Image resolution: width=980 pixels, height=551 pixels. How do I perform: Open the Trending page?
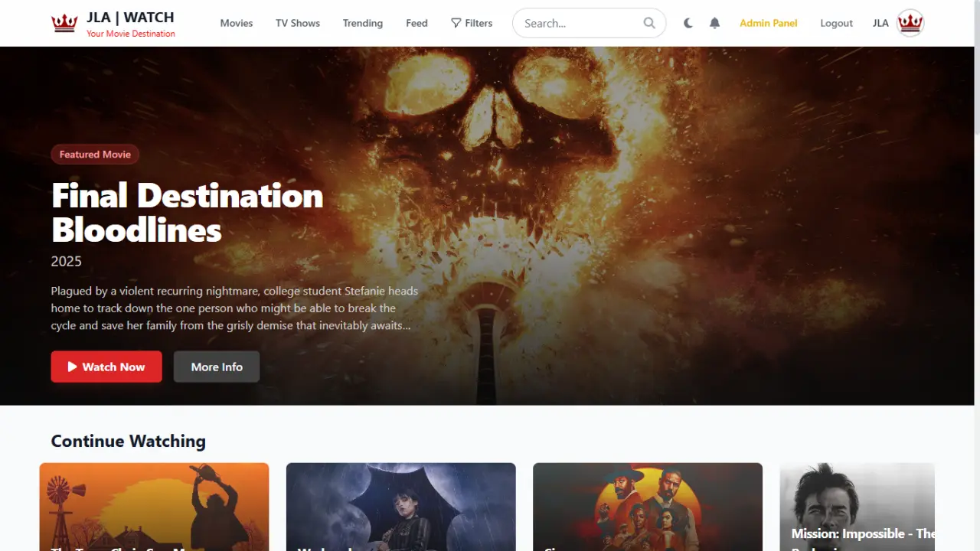point(363,23)
